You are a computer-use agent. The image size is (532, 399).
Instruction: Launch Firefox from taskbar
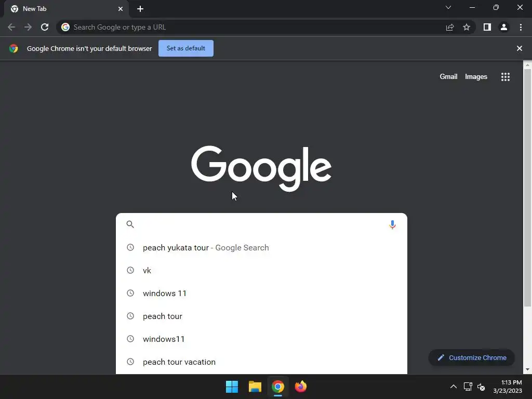tap(301, 387)
